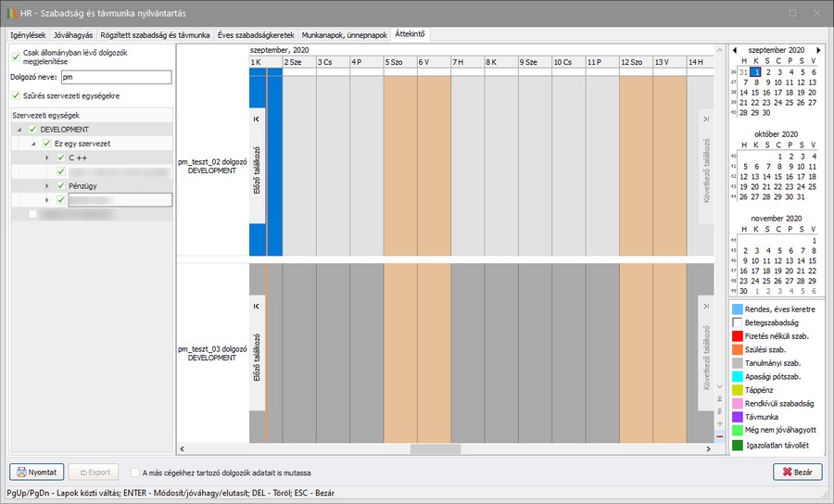Click the plus zoom-in icon
This screenshot has height=504, width=834.
720,423
